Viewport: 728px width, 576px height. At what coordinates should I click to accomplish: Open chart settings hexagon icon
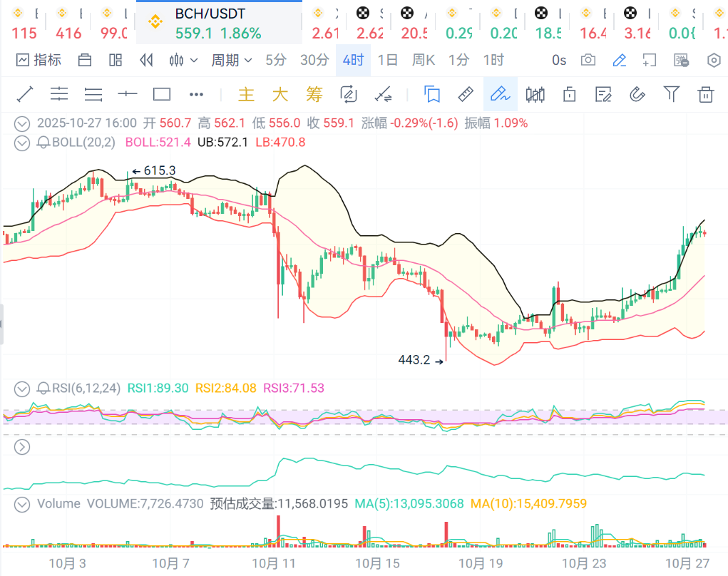713,60
